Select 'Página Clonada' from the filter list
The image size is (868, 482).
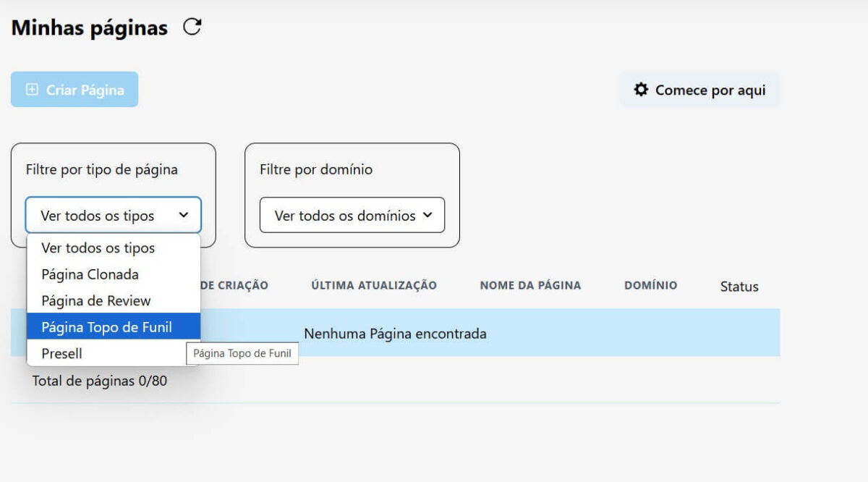[x=90, y=274]
